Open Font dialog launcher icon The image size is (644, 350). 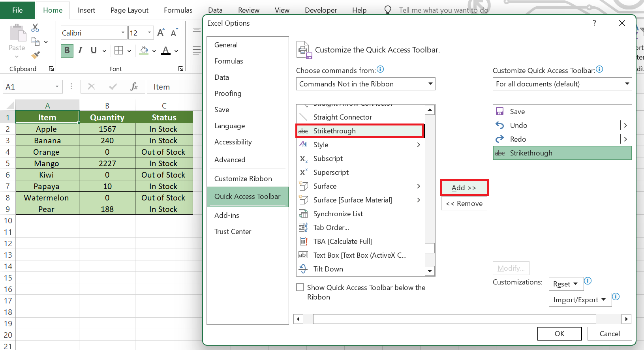click(181, 69)
